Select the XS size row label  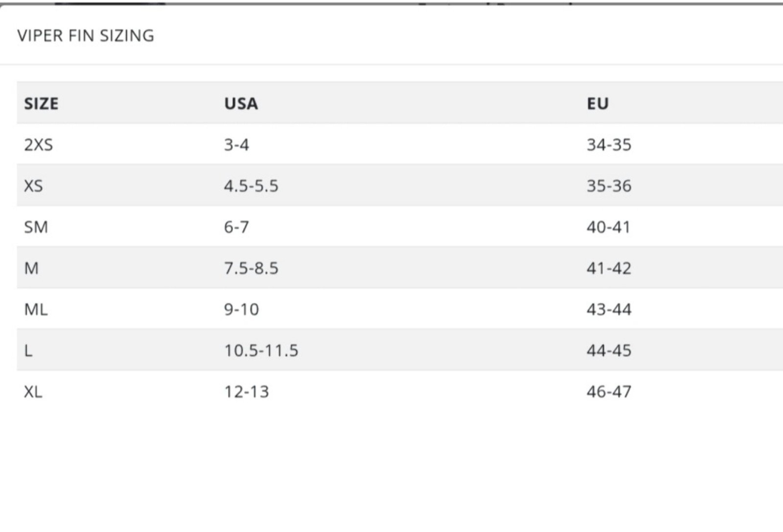point(33,186)
